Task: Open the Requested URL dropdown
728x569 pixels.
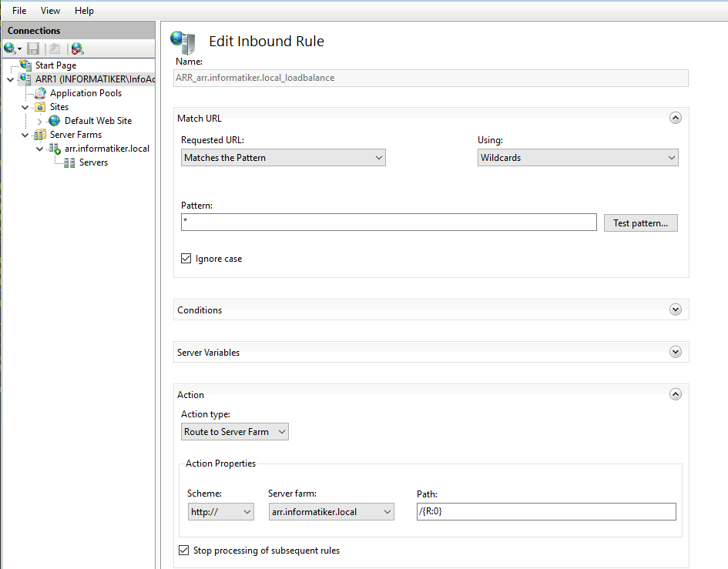Action: pyautogui.click(x=283, y=157)
